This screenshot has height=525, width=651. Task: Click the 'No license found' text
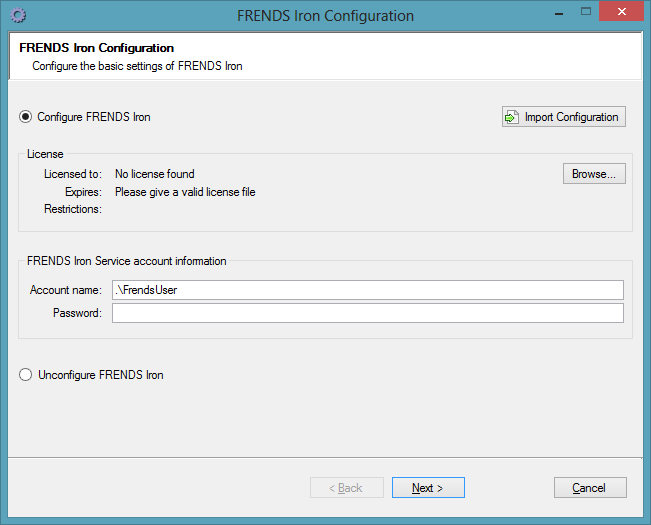(x=154, y=174)
